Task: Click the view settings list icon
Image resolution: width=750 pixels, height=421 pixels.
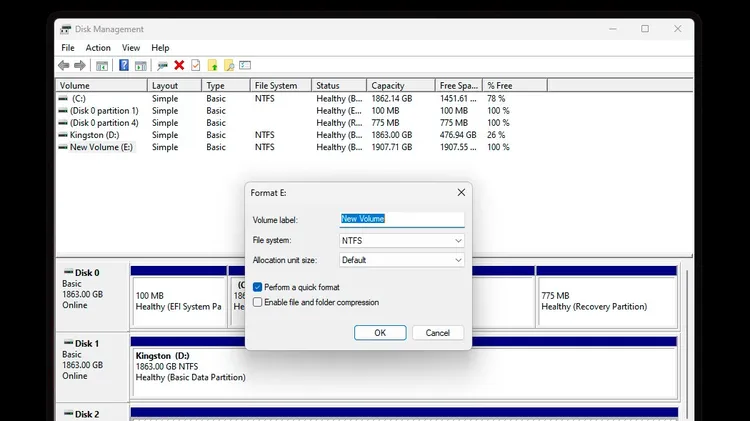Action: (x=245, y=65)
